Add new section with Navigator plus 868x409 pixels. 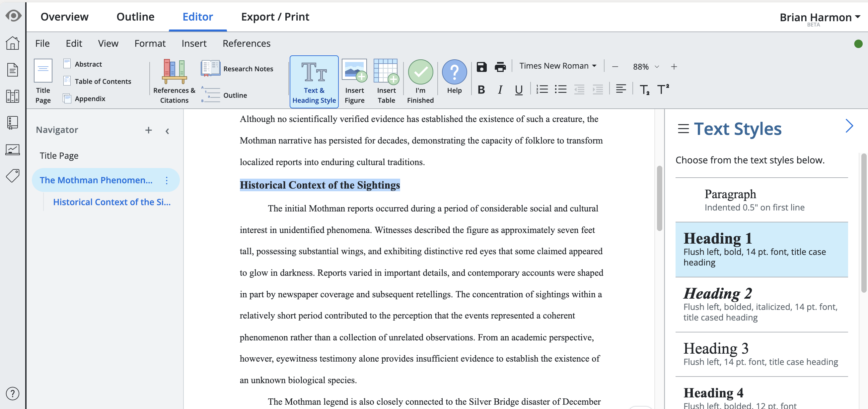pyautogui.click(x=149, y=130)
